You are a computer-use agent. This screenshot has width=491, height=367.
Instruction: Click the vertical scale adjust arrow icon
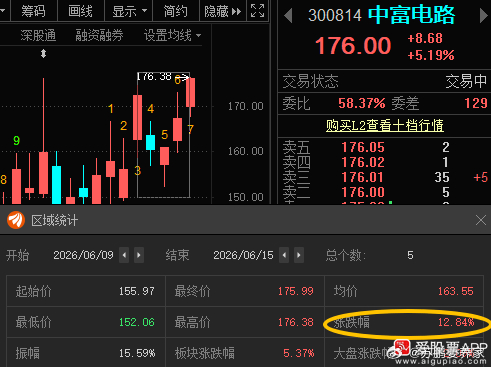43,54
